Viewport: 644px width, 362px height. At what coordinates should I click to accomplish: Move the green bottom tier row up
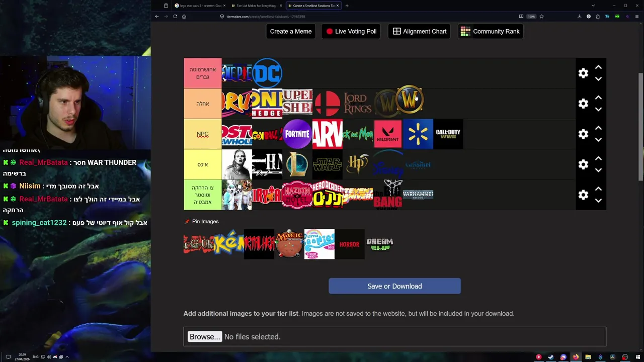tap(598, 189)
